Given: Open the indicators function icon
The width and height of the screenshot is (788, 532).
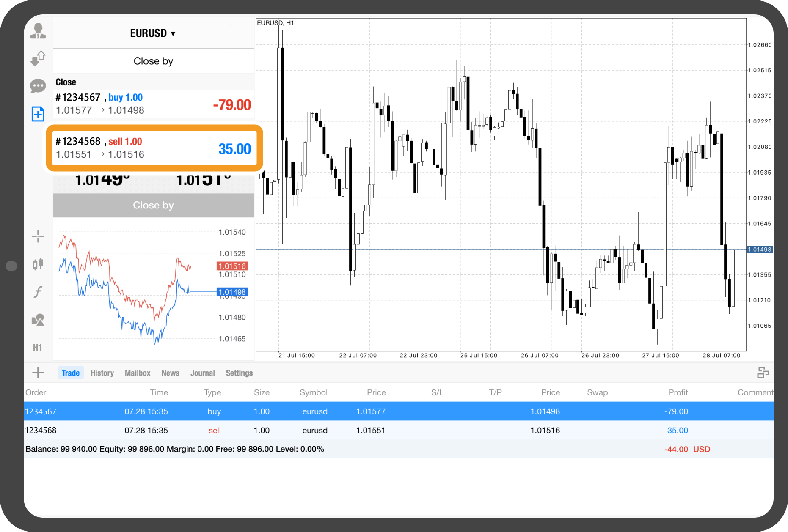Looking at the screenshot, I should pos(38,292).
